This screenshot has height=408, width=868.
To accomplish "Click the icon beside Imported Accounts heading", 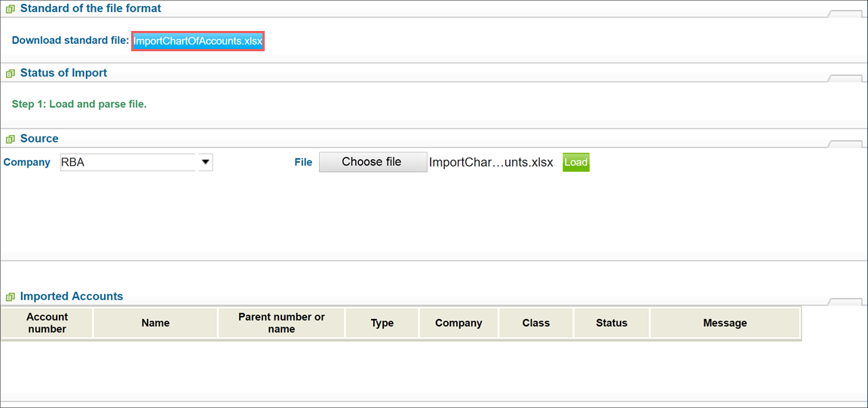I will (9, 296).
